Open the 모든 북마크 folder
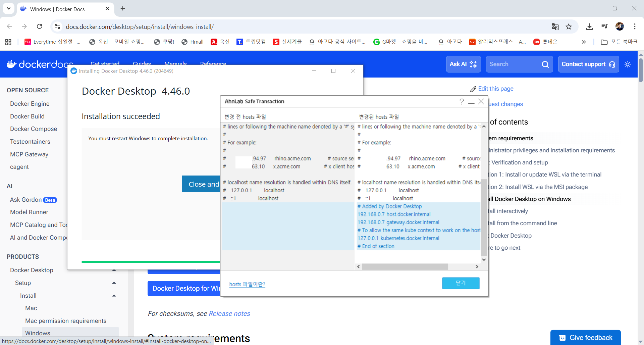644x345 pixels. click(619, 42)
